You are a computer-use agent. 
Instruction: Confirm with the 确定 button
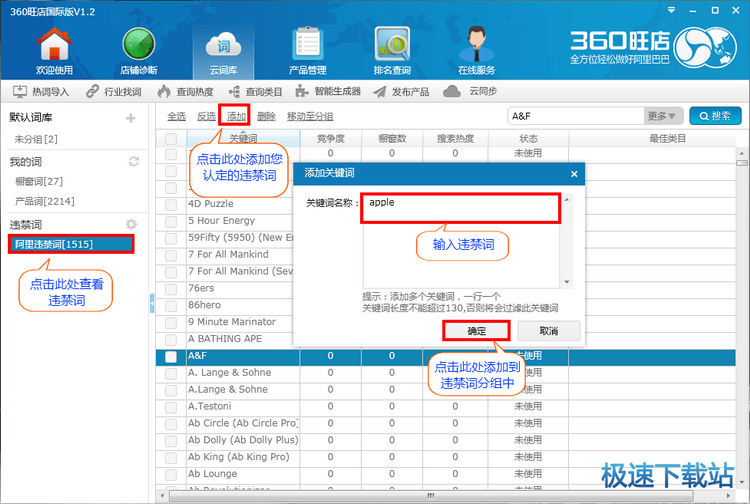click(476, 330)
